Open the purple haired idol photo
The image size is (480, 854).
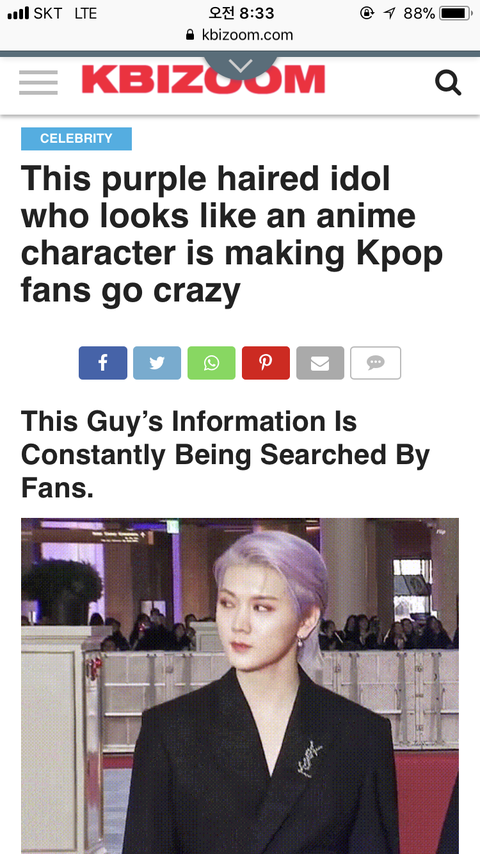coord(240,686)
